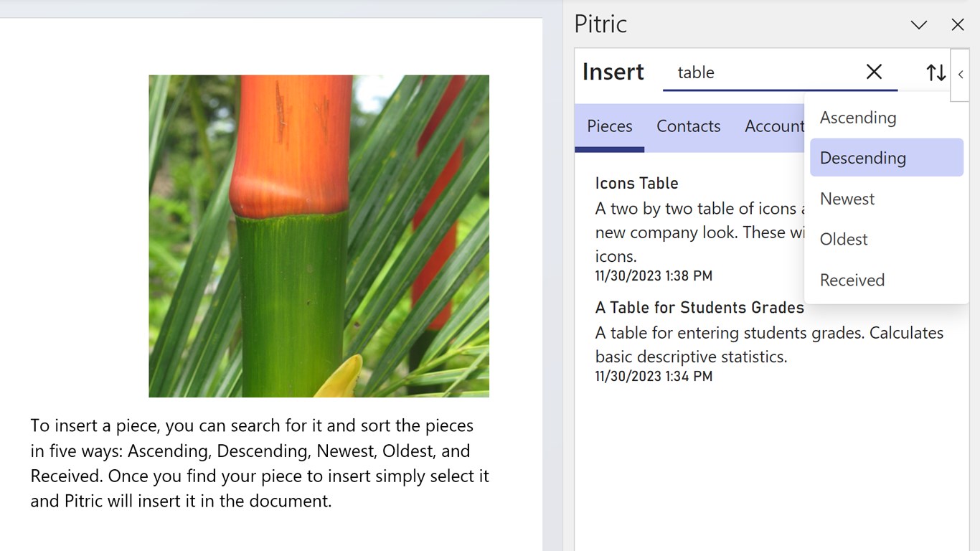Pick the Received sort option
Screen dimensions: 980x551
(852, 280)
